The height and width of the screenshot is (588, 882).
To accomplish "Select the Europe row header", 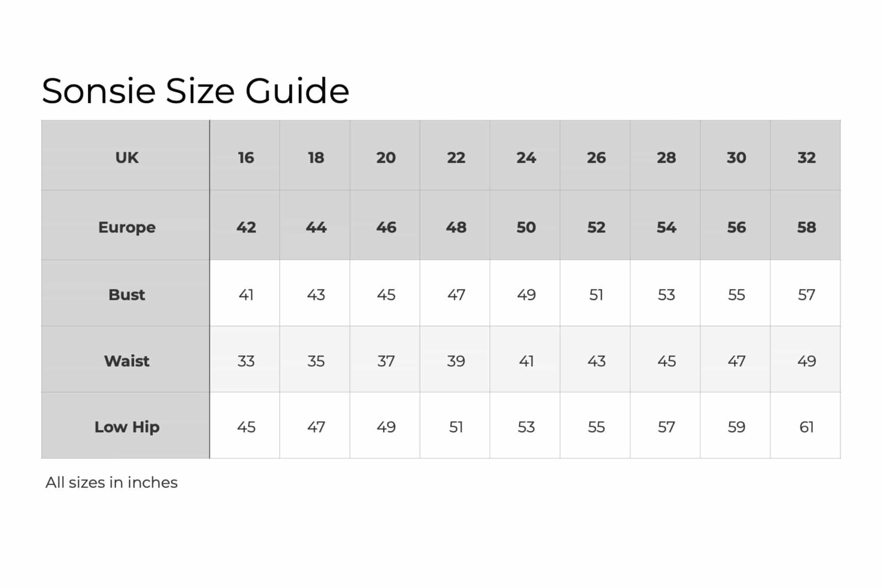I will pos(127,227).
